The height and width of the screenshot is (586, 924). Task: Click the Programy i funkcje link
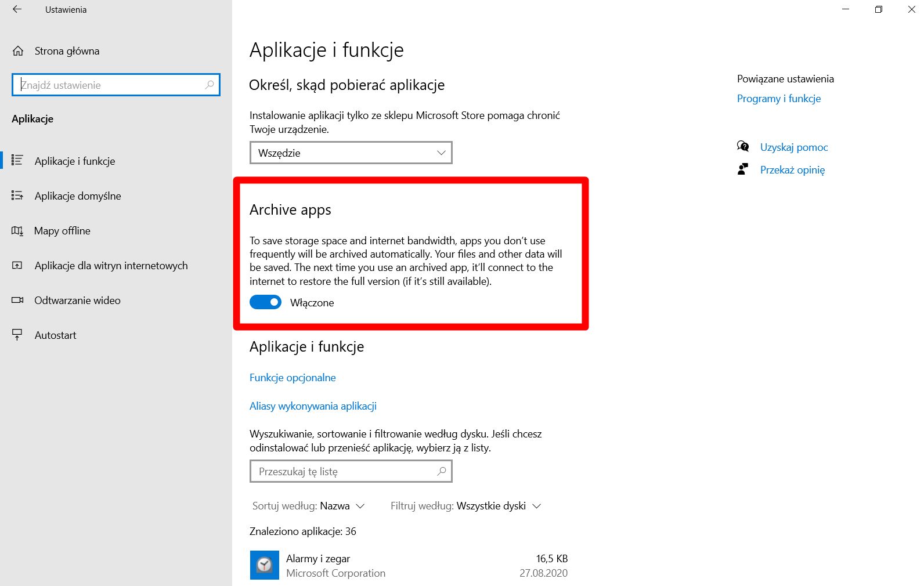(x=779, y=99)
